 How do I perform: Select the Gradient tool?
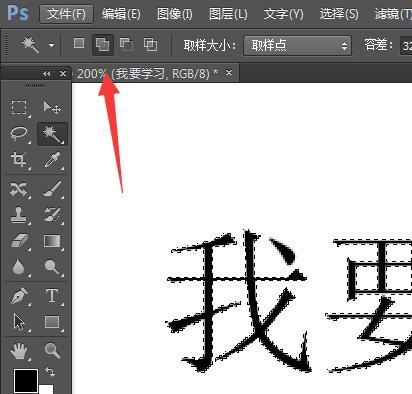(x=52, y=241)
